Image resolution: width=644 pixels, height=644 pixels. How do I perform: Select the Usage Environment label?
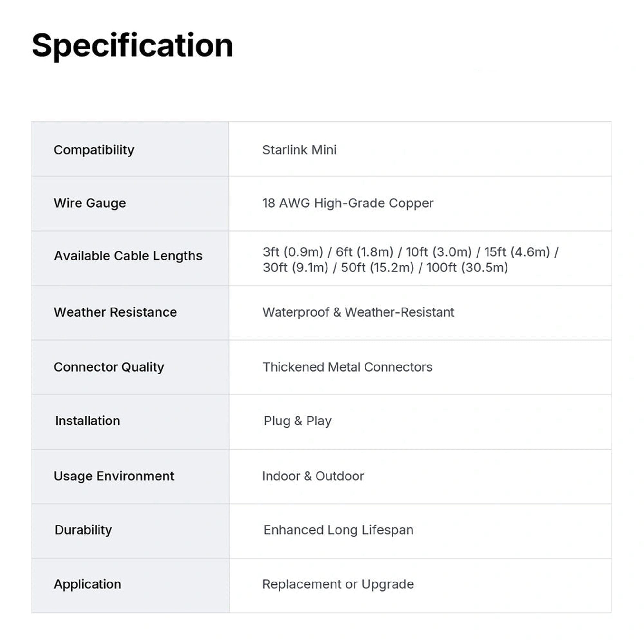click(114, 476)
